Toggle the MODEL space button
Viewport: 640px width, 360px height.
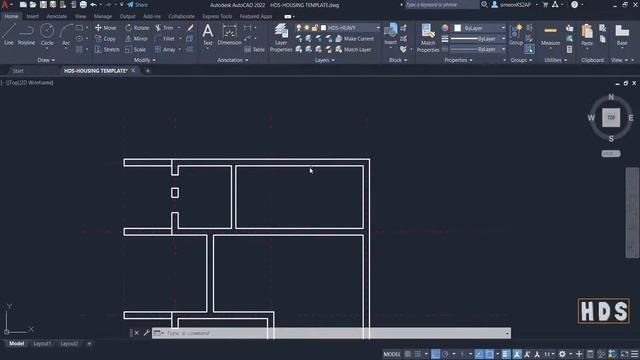(x=392, y=354)
